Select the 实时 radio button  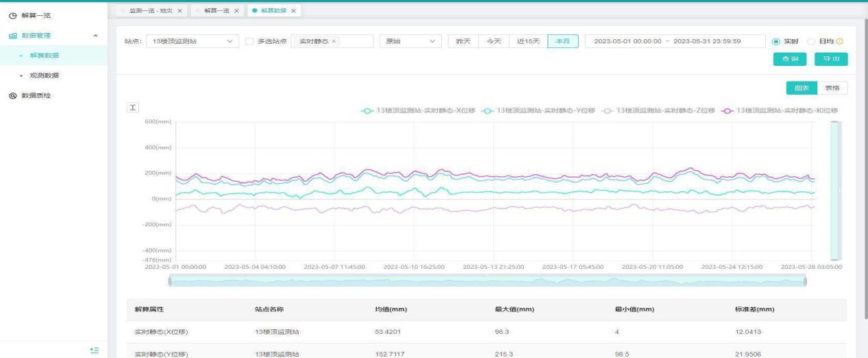[776, 42]
